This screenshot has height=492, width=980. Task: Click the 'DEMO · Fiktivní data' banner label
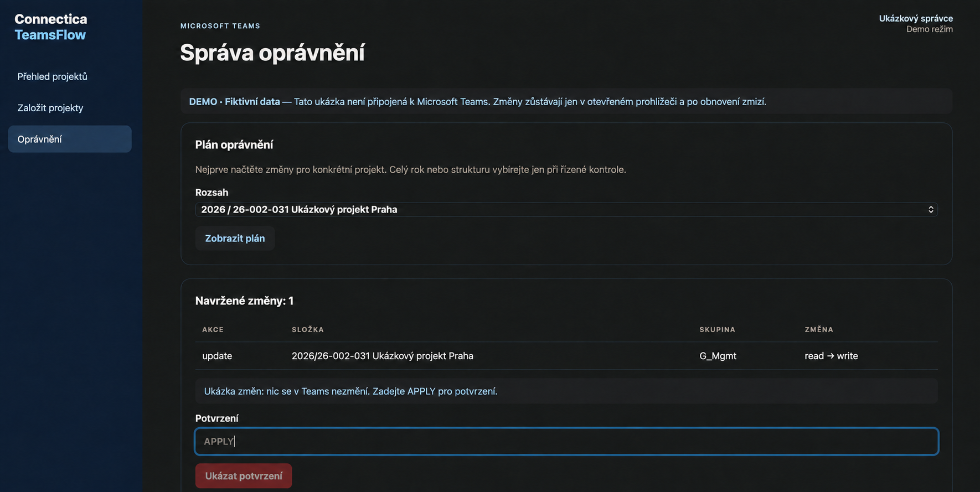coord(234,101)
